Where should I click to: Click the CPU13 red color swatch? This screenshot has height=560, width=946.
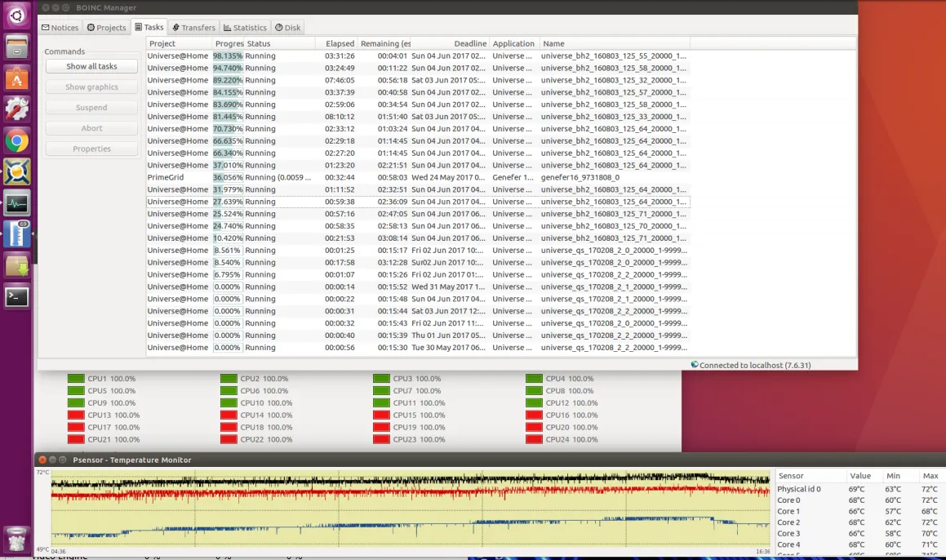76,416
